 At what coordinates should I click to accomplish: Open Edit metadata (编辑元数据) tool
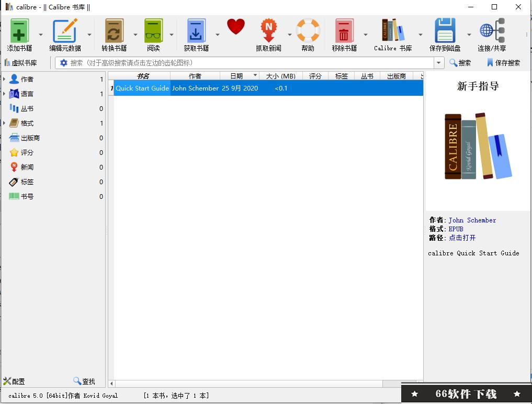[x=65, y=30]
